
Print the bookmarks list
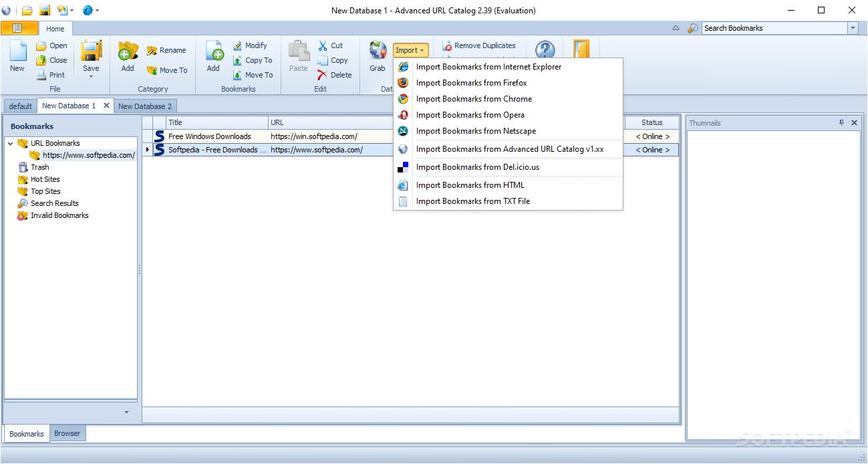51,75
